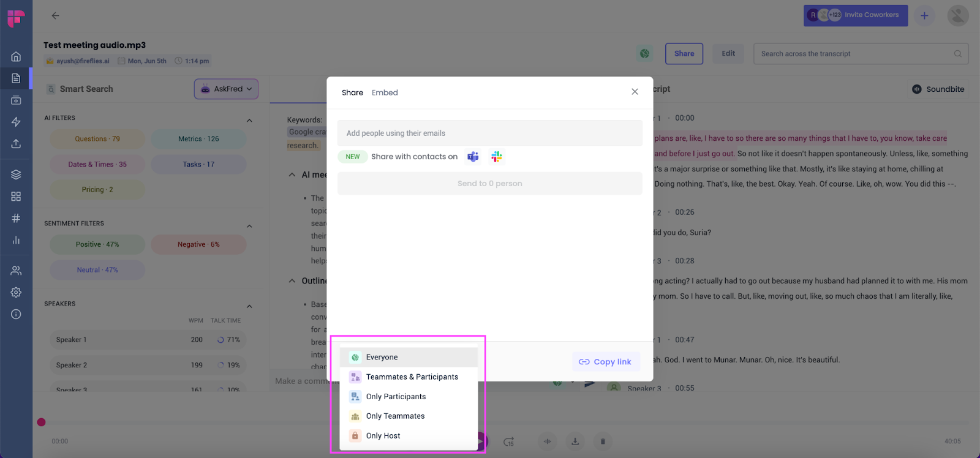This screenshot has width=980, height=458.
Task: Open the Home icon in sidebar
Action: [x=16, y=56]
